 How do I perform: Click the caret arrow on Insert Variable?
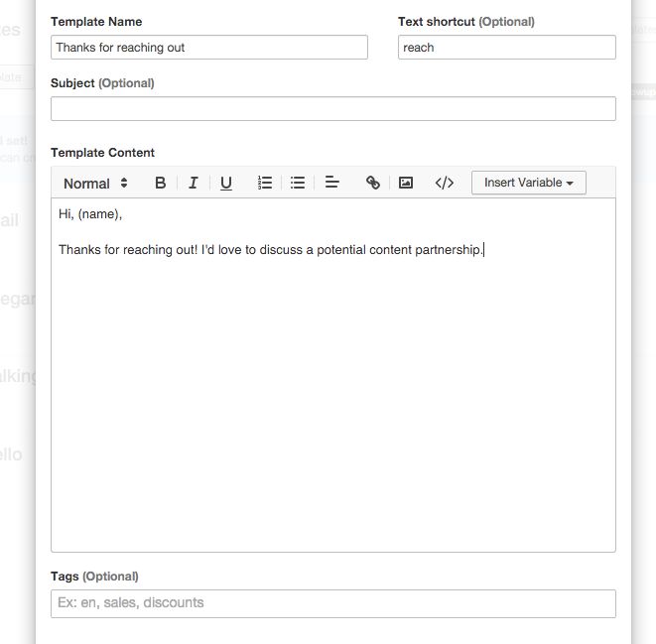(x=570, y=184)
